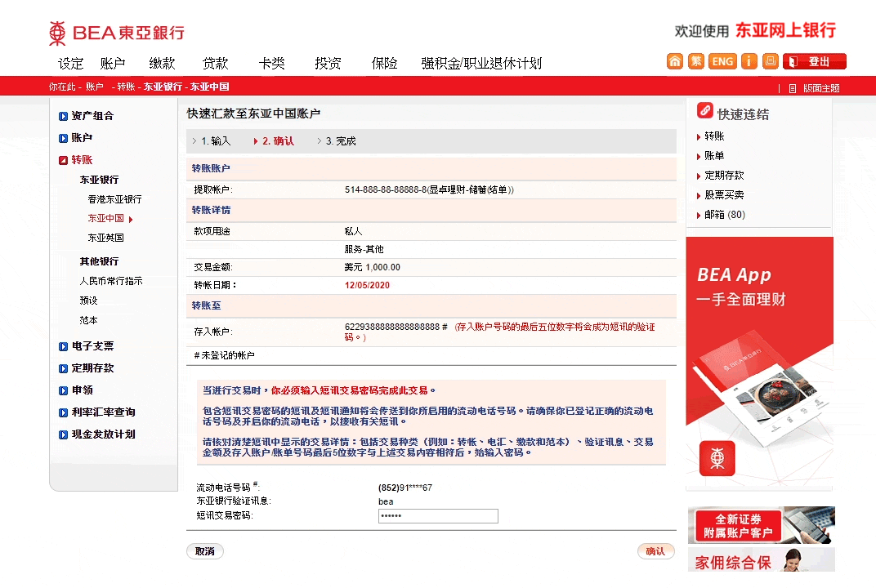876x588 pixels.
Task: Click the orange icon beside 登出
Action: click(771, 61)
